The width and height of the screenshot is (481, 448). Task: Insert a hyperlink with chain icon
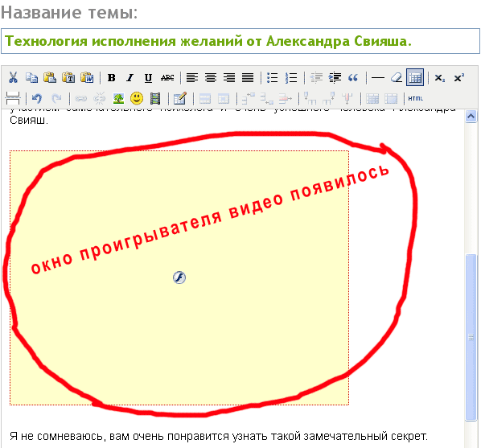pyautogui.click(x=80, y=98)
